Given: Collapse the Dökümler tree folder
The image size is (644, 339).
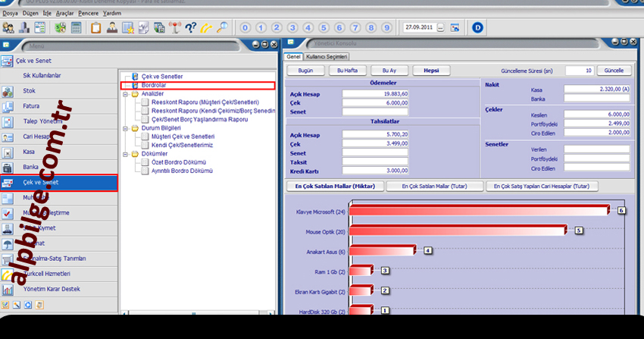Looking at the screenshot, I should click(125, 154).
